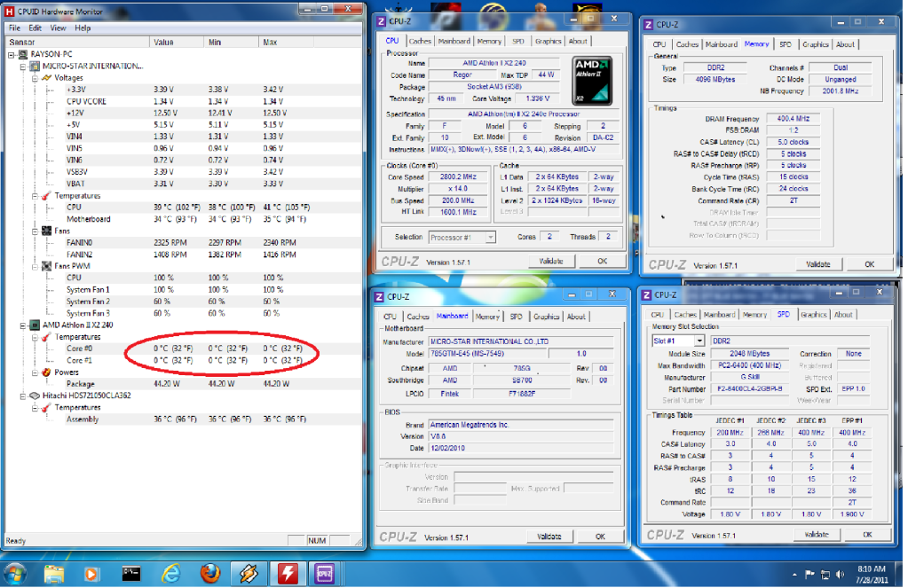Open Action Center flag tray icon
Viewport: 908px width, 588px height.
tap(809, 574)
